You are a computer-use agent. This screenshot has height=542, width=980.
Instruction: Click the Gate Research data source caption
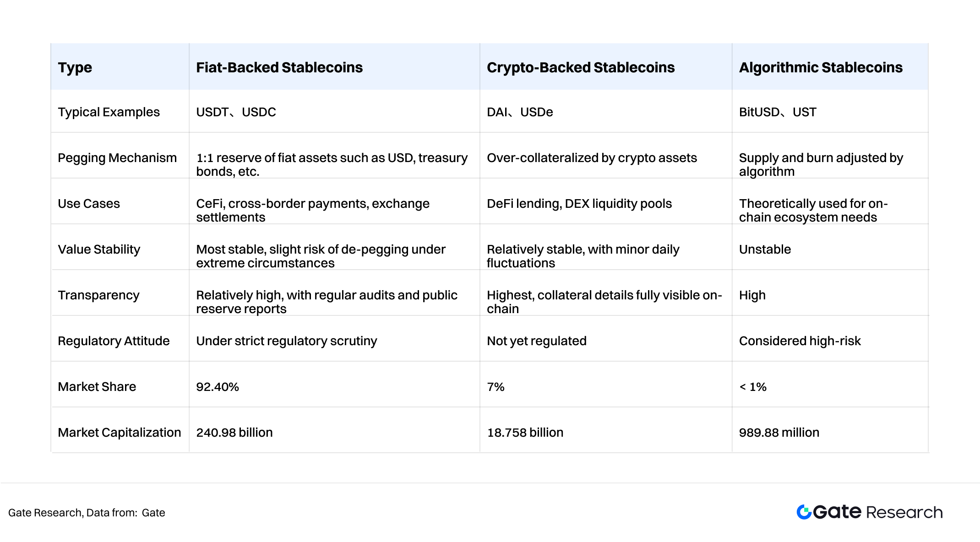tap(87, 513)
